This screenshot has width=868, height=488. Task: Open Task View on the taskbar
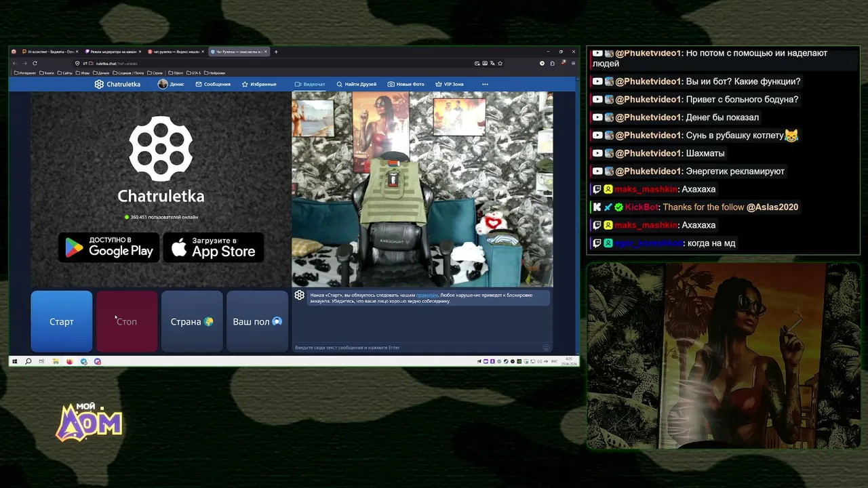click(42, 361)
